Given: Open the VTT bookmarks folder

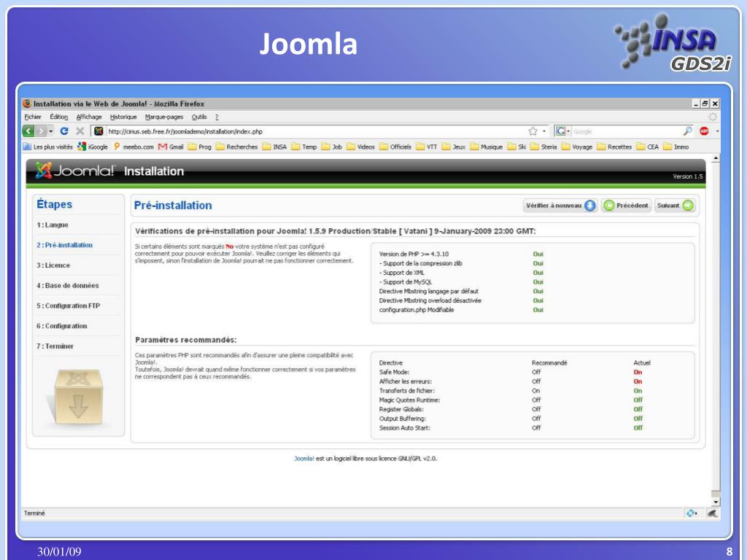Looking at the screenshot, I should point(427,147).
